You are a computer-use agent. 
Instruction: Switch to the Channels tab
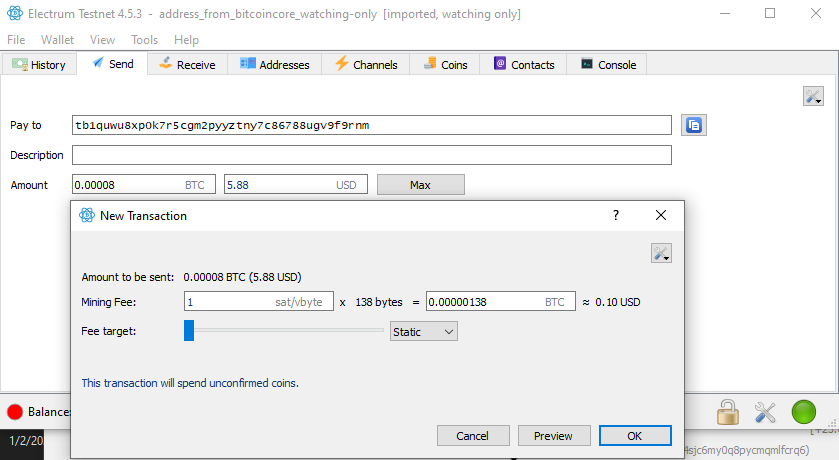(x=366, y=64)
